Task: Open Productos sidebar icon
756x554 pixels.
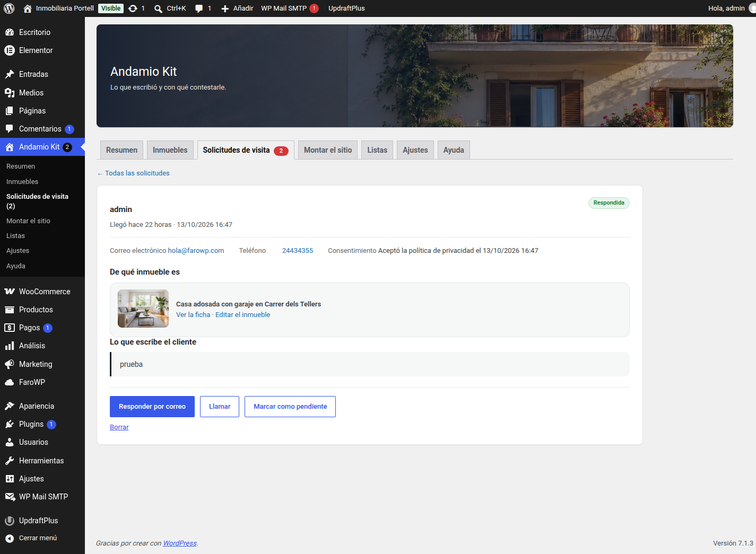Action: tap(10, 310)
